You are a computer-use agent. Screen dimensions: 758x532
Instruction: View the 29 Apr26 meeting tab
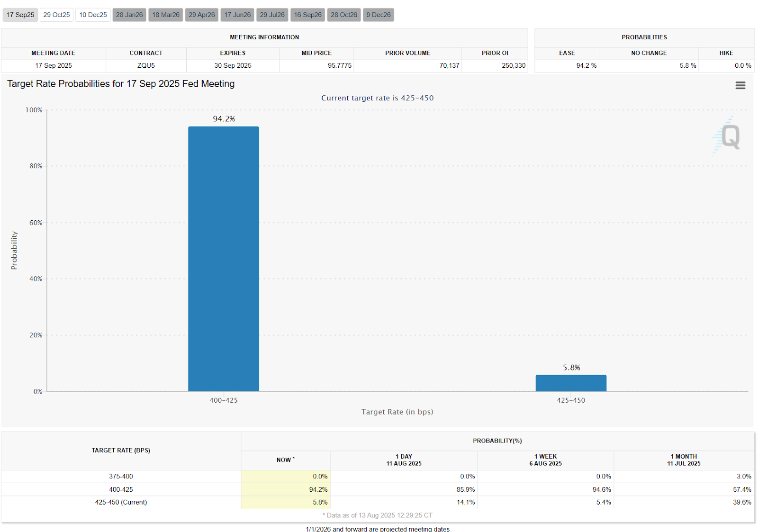pos(202,15)
